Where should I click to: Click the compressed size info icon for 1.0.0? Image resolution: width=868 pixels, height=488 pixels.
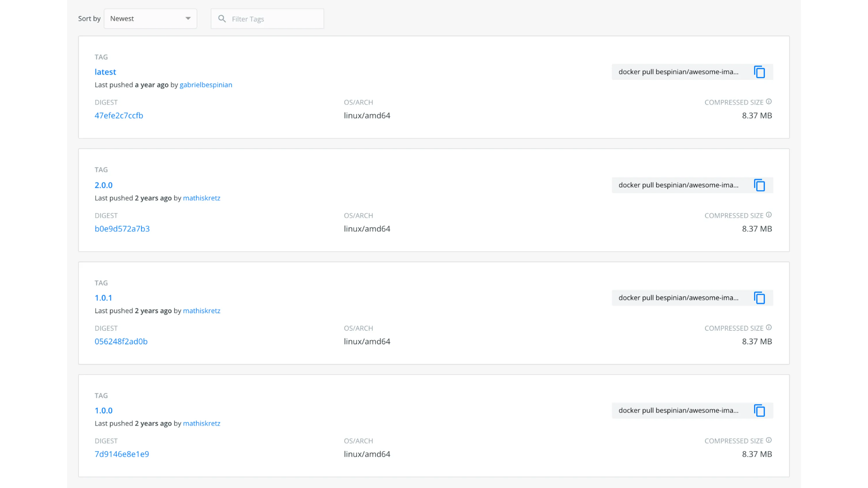[768, 440]
